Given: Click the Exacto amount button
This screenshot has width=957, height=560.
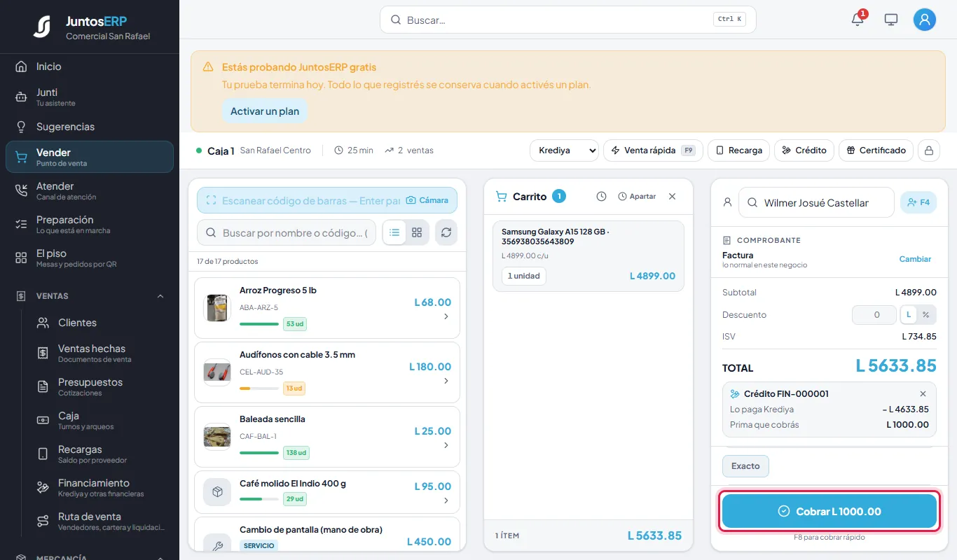Looking at the screenshot, I should click(745, 466).
